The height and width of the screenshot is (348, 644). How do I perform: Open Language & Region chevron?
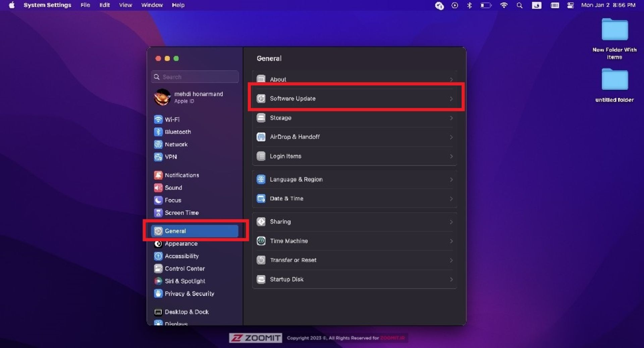(451, 180)
